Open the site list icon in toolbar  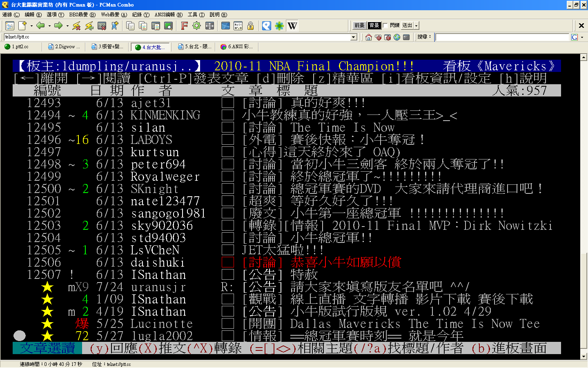[x=10, y=26]
